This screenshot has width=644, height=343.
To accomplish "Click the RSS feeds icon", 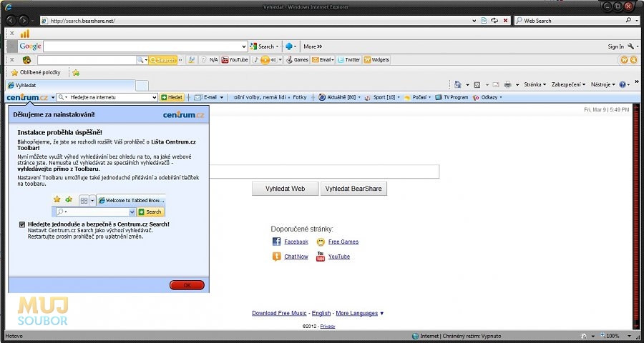I will coord(477,85).
